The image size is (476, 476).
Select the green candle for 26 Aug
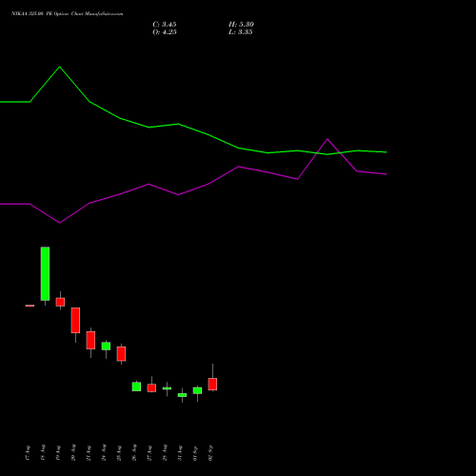click(136, 387)
